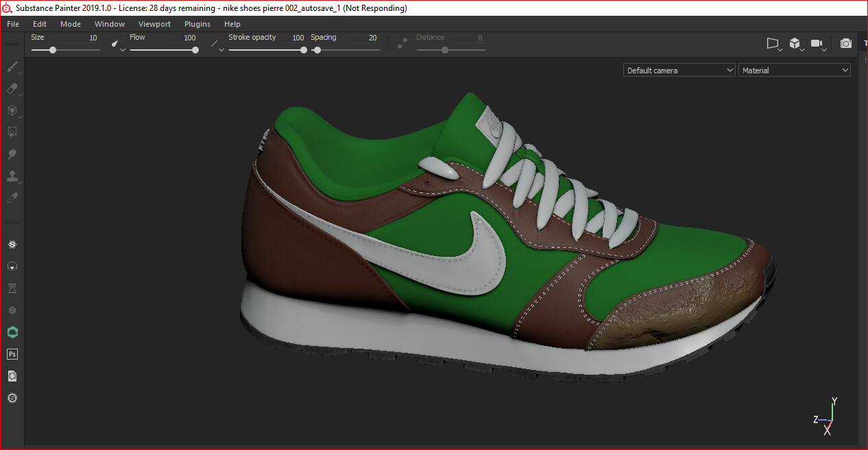Click the brush tip pressure icon near Size
Viewport: 868px width, 450px height.
pyautogui.click(x=115, y=44)
